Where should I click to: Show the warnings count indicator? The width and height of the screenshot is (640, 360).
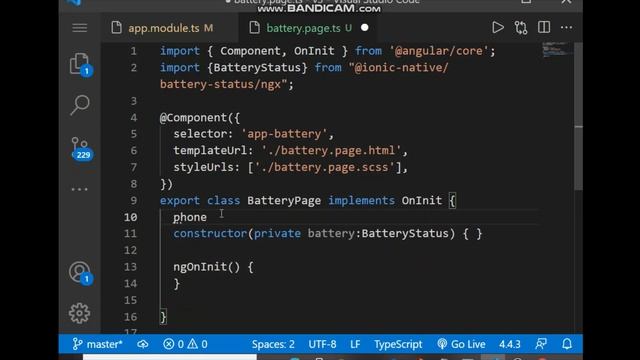[198, 344]
